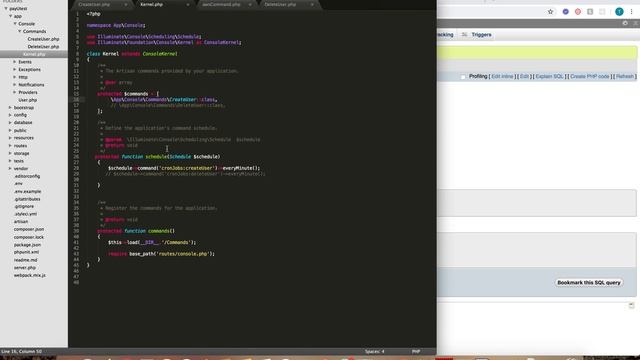Select Kernel.php in the sidebar

pyautogui.click(x=34, y=54)
